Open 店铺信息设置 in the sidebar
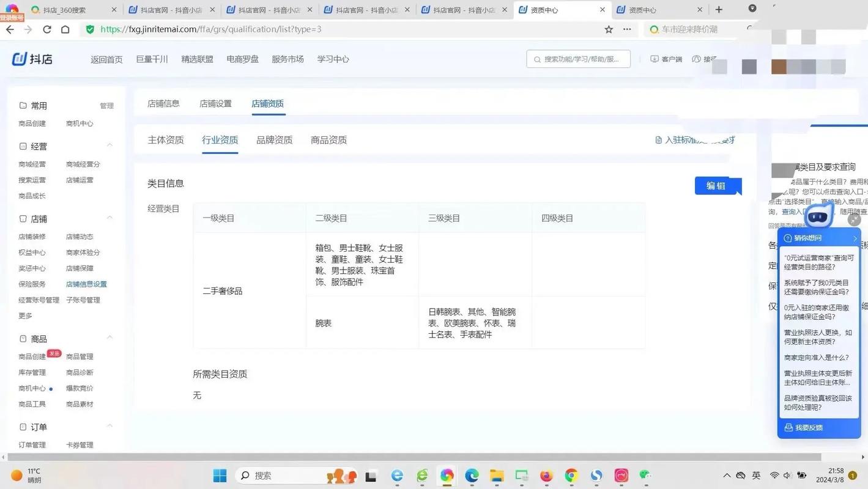 coord(86,284)
